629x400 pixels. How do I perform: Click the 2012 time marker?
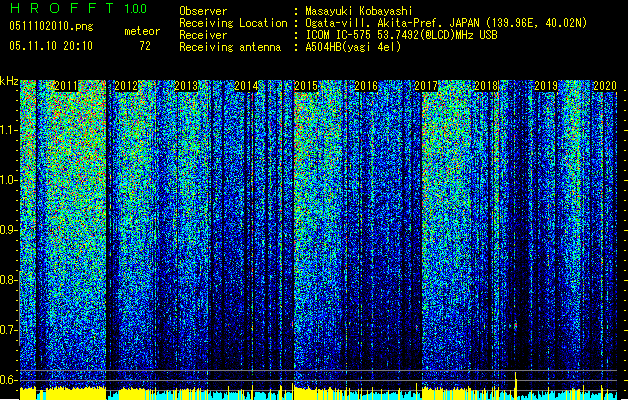click(126, 86)
